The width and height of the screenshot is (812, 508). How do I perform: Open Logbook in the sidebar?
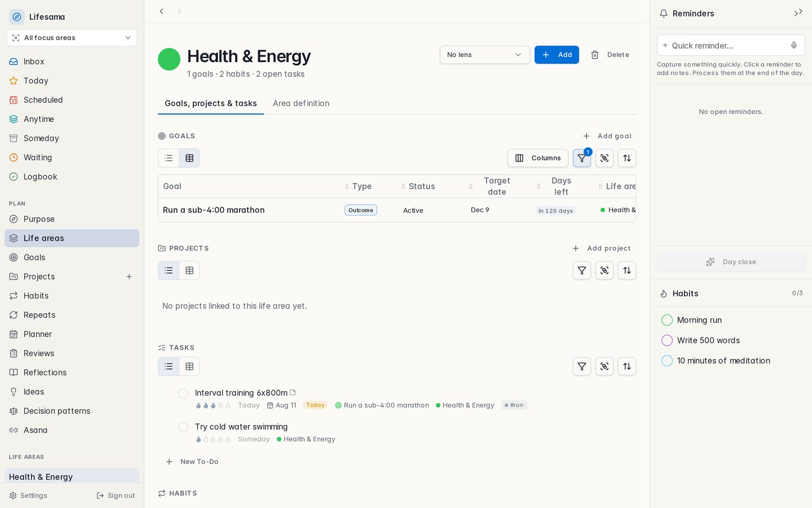[72, 177]
